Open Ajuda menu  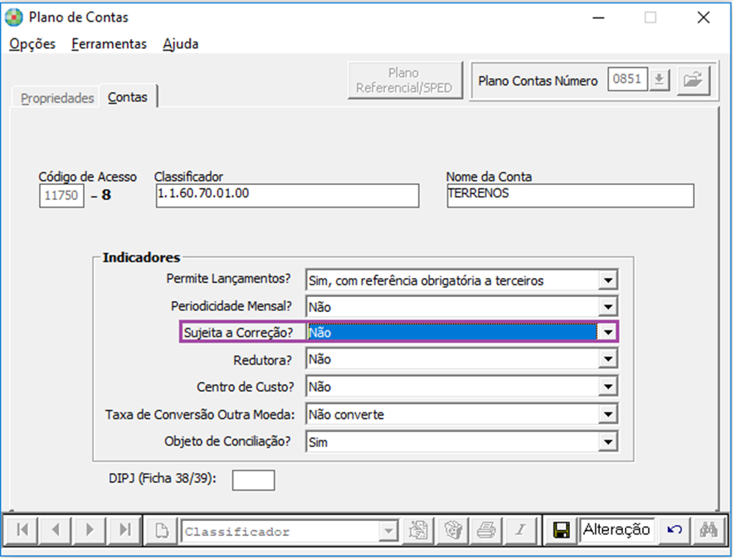point(181,44)
